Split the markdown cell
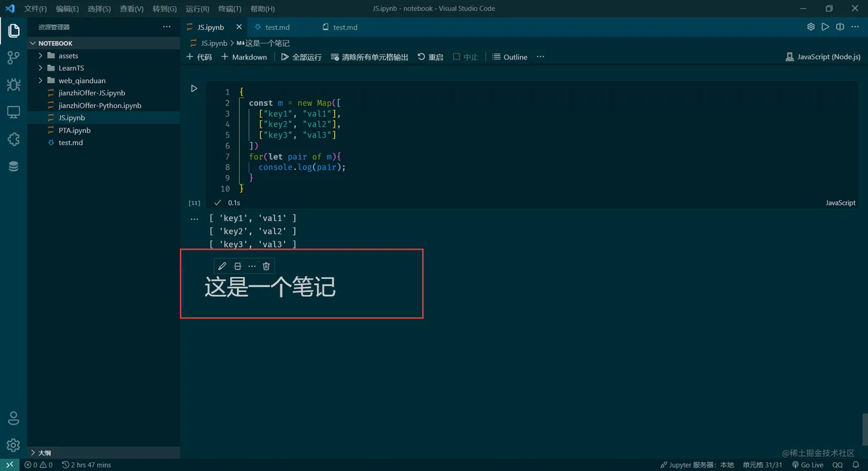The width and height of the screenshot is (868, 471). (x=237, y=266)
